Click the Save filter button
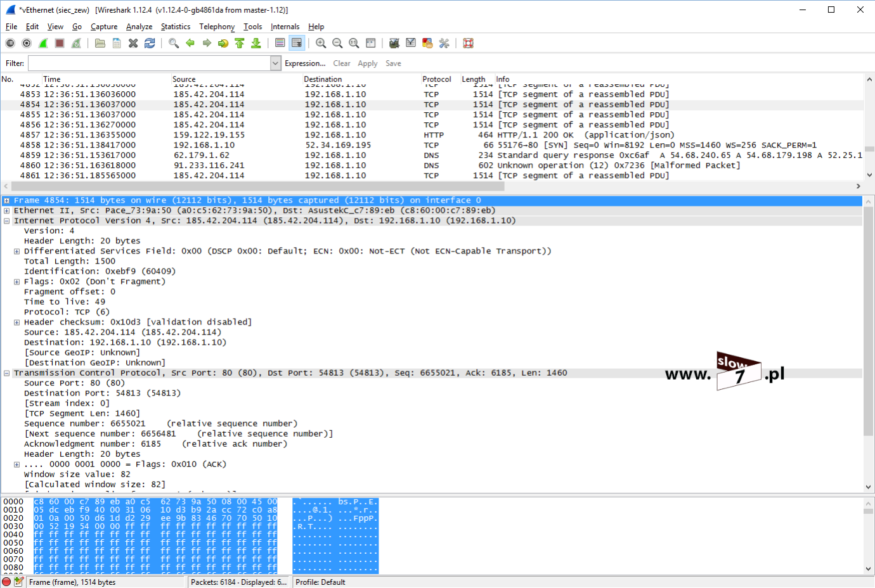The width and height of the screenshot is (875, 588). 393,63
